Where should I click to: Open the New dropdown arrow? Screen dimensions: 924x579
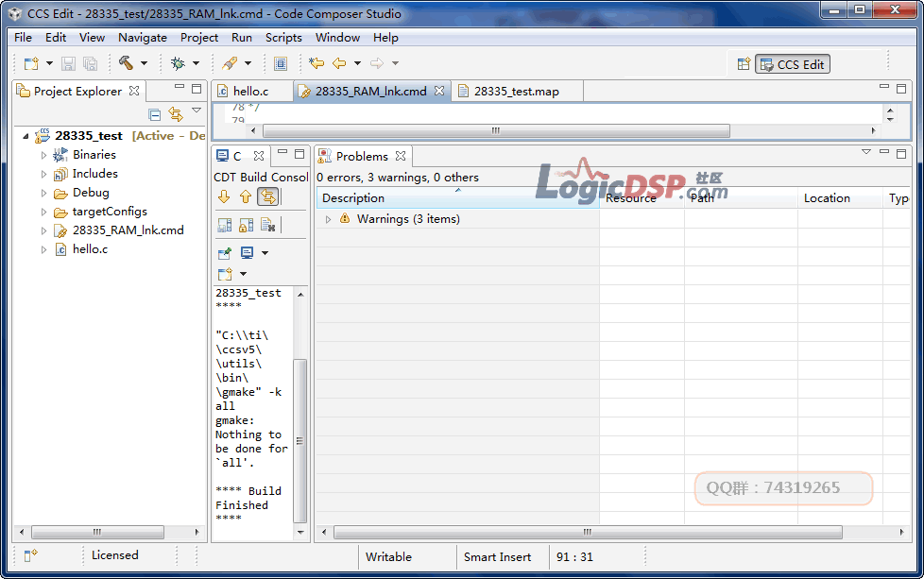coord(49,63)
